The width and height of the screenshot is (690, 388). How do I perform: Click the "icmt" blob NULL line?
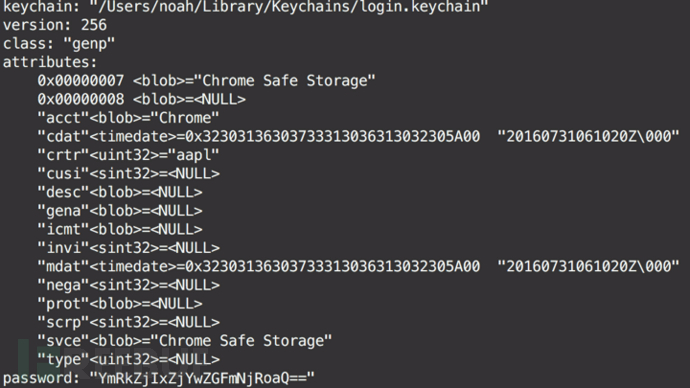(120, 230)
